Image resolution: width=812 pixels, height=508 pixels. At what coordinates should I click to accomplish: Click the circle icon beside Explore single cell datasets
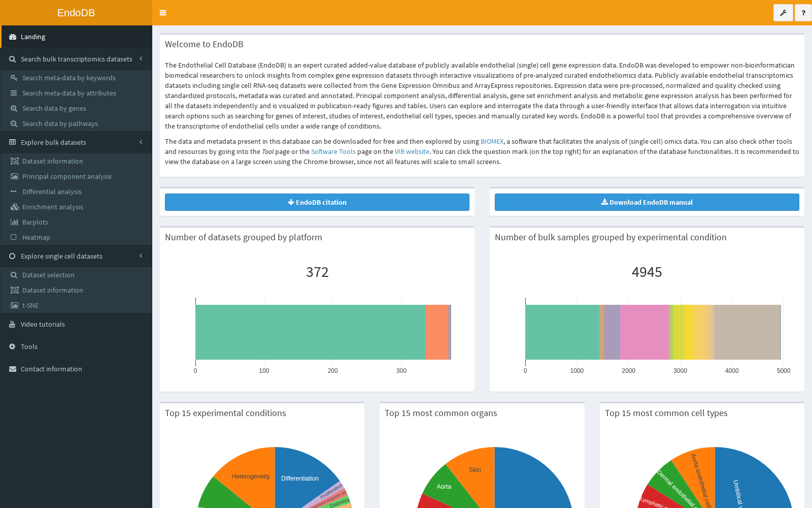point(13,256)
